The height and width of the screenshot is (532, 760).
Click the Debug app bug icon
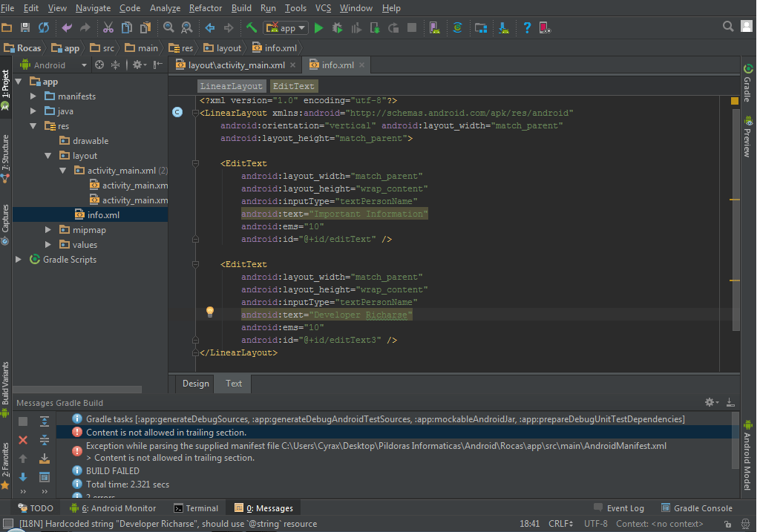click(337, 28)
